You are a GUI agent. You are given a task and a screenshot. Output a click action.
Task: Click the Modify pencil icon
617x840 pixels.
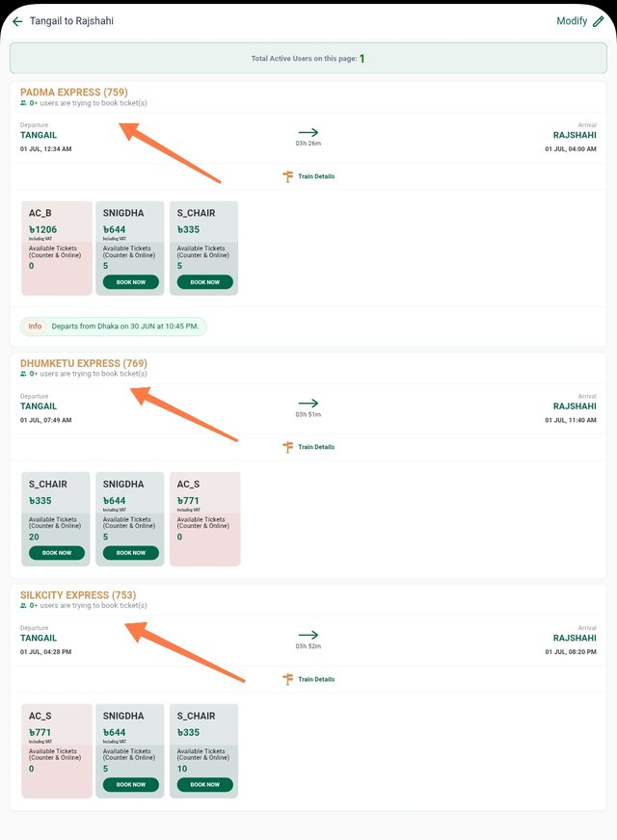click(599, 21)
